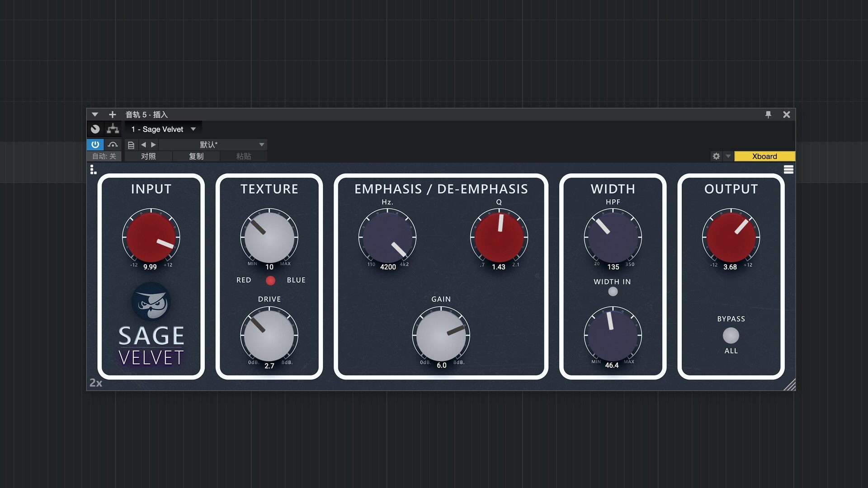868x488 pixels.
Task: Open the preset file icon
Action: (131, 145)
